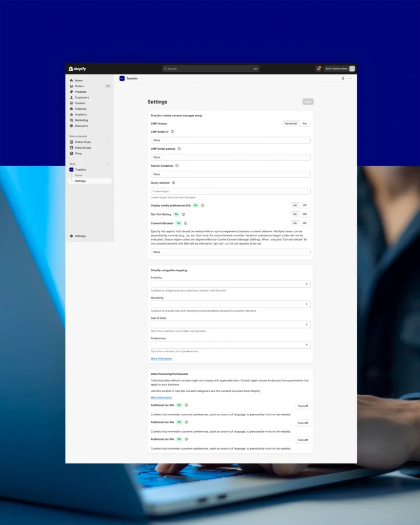Turn off second Additional text file
This screenshot has height=525, width=420.
pyautogui.click(x=303, y=423)
